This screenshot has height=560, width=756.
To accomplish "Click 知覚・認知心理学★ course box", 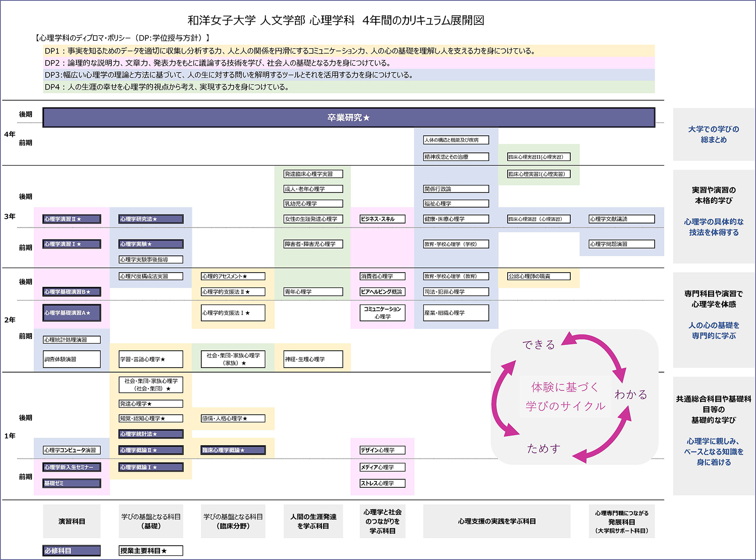I will click(x=151, y=418).
